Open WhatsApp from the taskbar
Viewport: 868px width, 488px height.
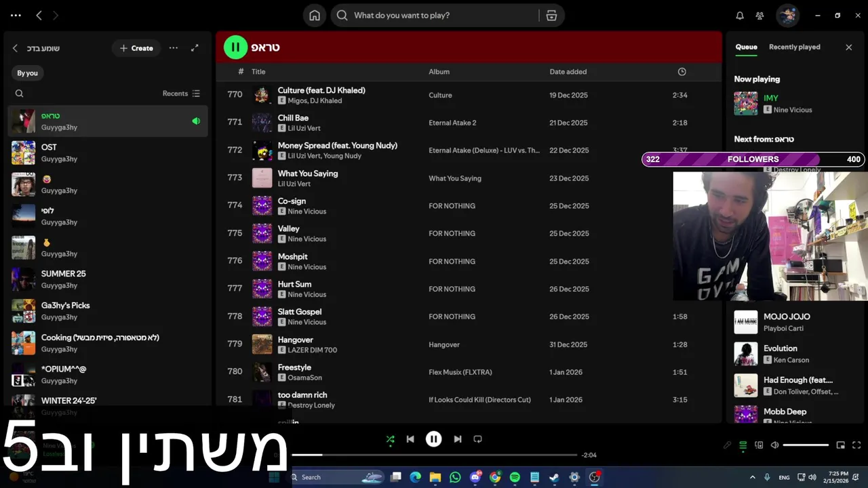point(455,477)
